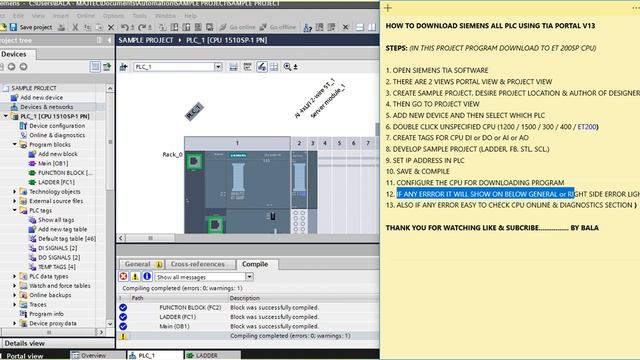Click the Undo arrow icon
The width and height of the screenshot is (640, 360).
click(125, 27)
